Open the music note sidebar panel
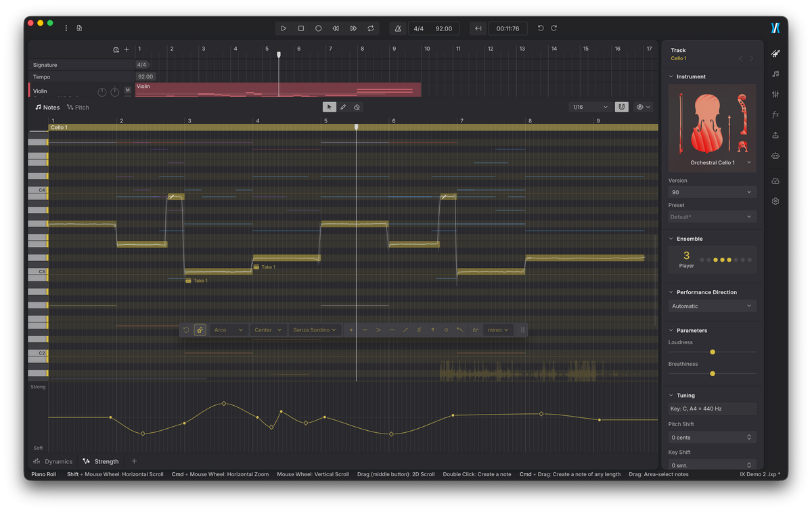The image size is (812, 512). (x=775, y=74)
